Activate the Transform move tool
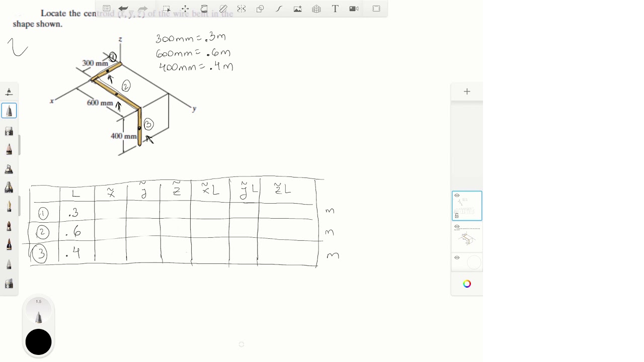Viewport: 644px width, 362px height. click(x=185, y=9)
